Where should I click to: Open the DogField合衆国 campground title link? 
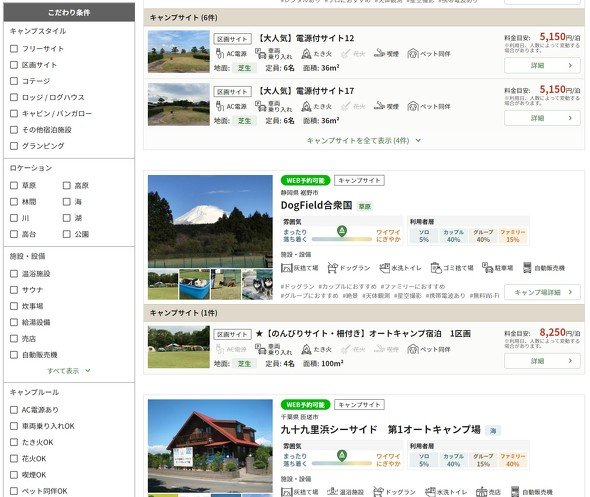(x=316, y=205)
